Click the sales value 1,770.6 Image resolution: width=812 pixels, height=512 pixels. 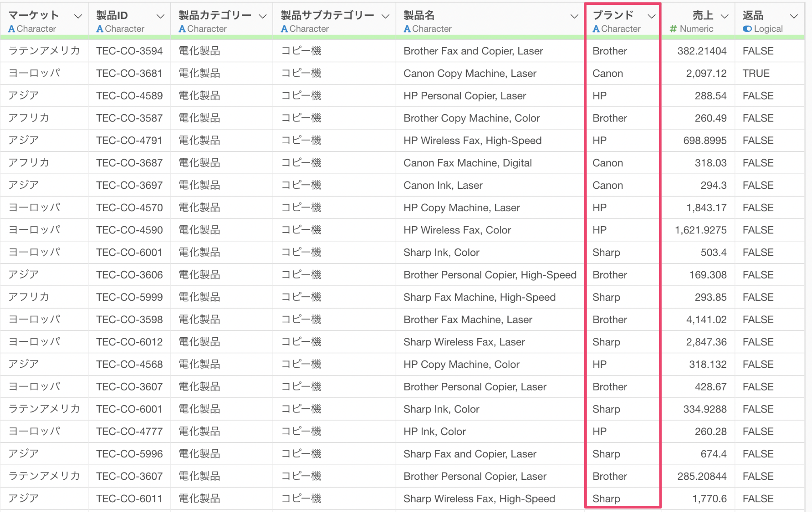709,499
